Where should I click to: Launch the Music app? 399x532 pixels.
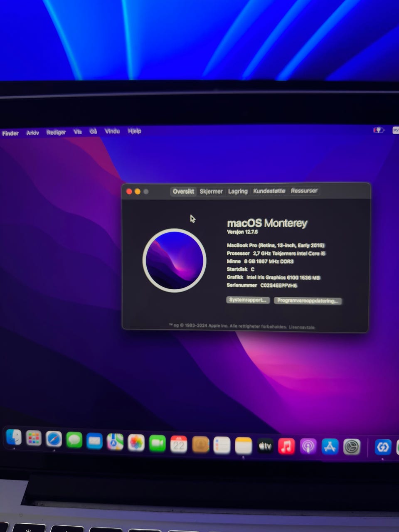(286, 446)
